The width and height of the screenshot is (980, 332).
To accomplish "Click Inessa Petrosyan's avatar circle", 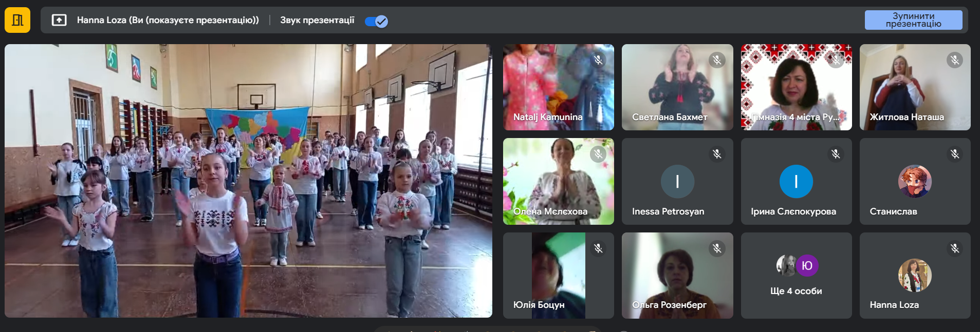I will (677, 182).
